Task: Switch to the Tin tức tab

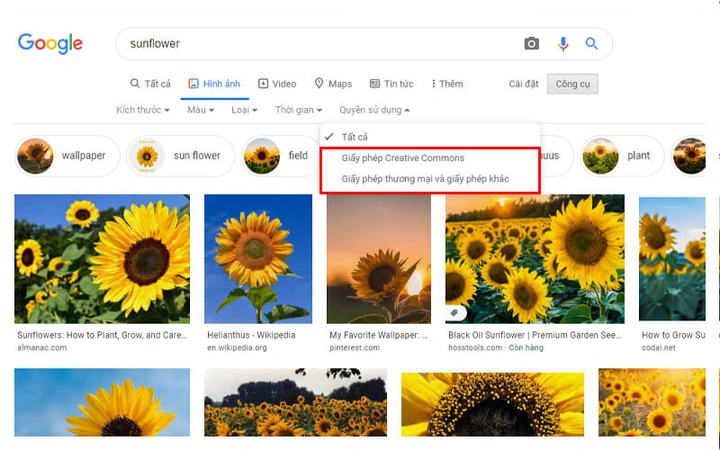Action: point(392,84)
